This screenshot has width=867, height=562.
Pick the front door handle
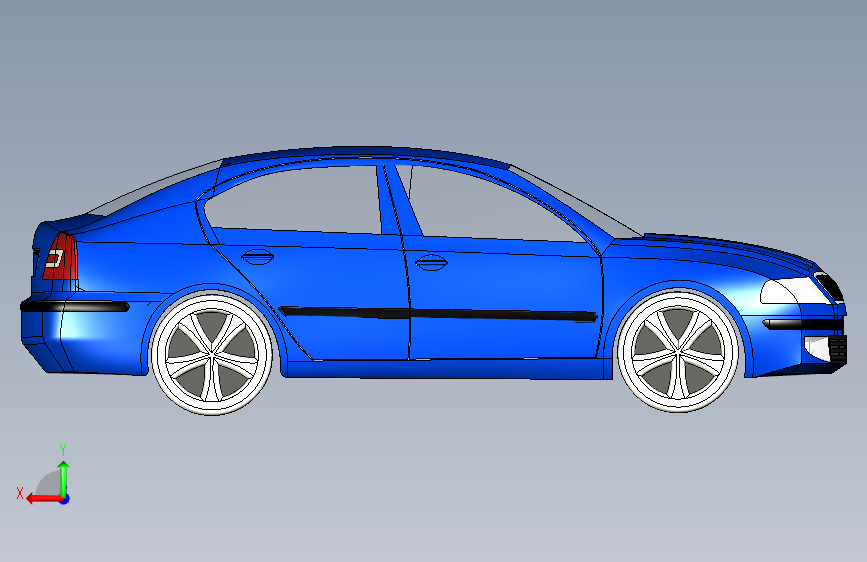(431, 262)
